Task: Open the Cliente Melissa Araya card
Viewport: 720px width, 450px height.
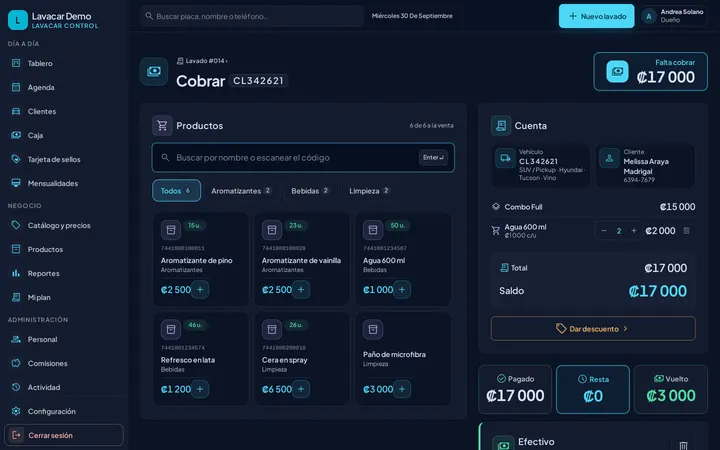Action: (645, 166)
